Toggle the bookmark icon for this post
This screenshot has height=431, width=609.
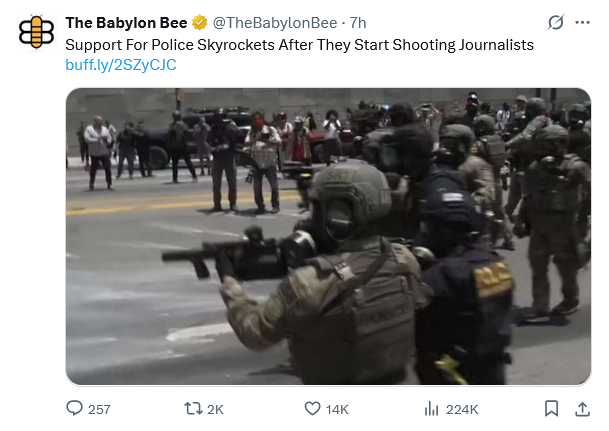tap(552, 408)
